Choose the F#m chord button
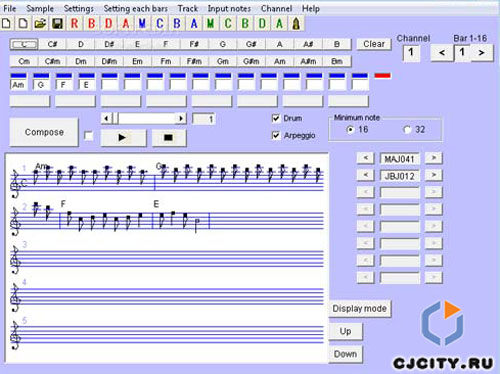The image size is (500, 374). [194, 61]
